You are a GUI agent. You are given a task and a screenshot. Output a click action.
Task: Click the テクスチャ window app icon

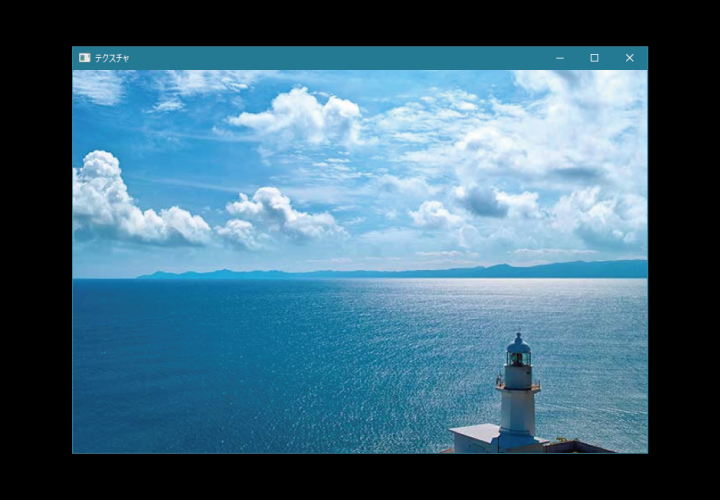(84, 58)
